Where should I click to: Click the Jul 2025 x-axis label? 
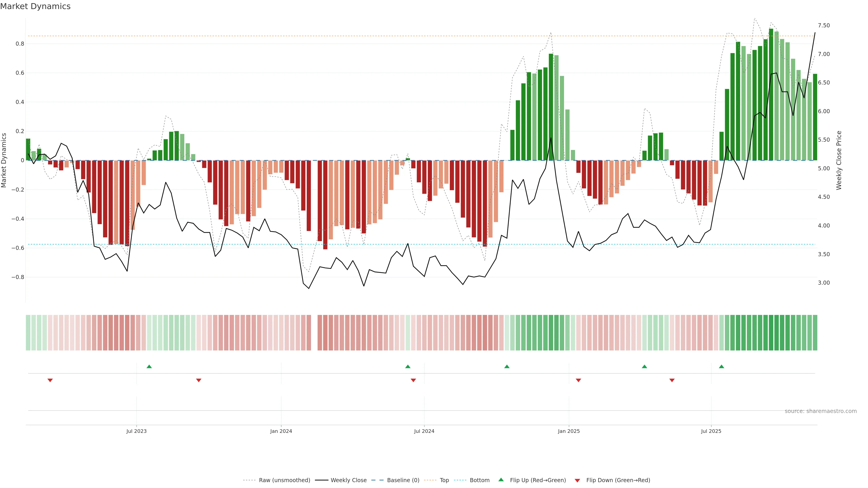711,431
